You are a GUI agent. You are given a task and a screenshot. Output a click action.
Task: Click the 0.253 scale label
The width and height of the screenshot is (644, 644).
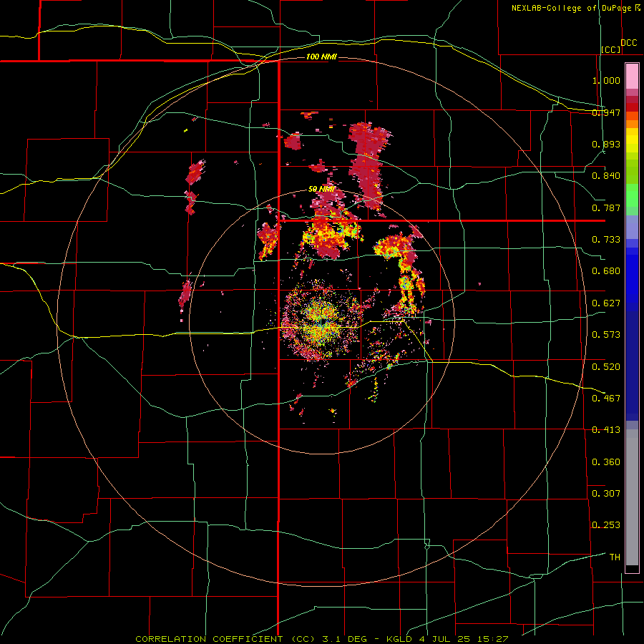[x=606, y=525]
